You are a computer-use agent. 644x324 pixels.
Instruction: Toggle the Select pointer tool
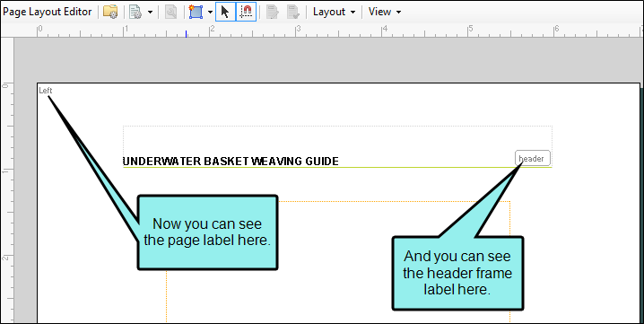[x=225, y=12]
